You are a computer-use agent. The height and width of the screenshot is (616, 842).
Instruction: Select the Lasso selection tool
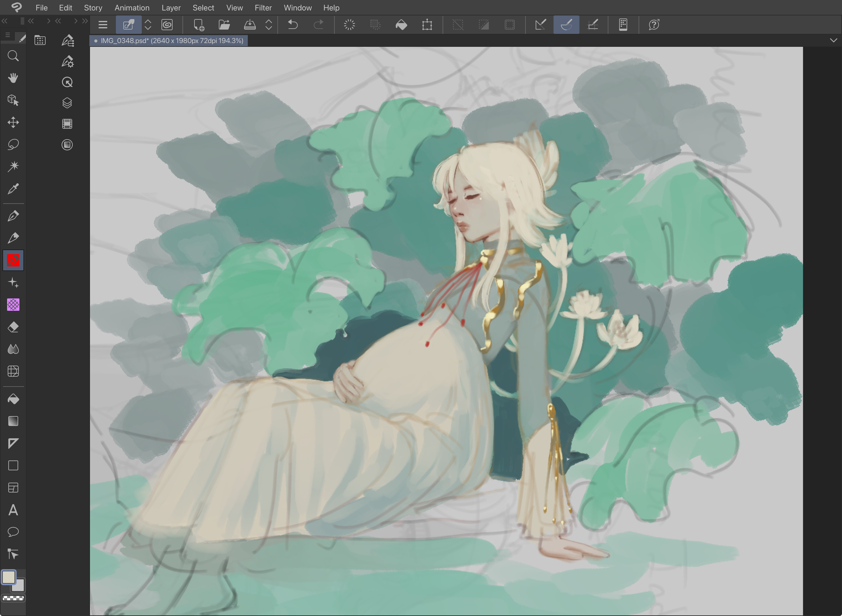13,144
